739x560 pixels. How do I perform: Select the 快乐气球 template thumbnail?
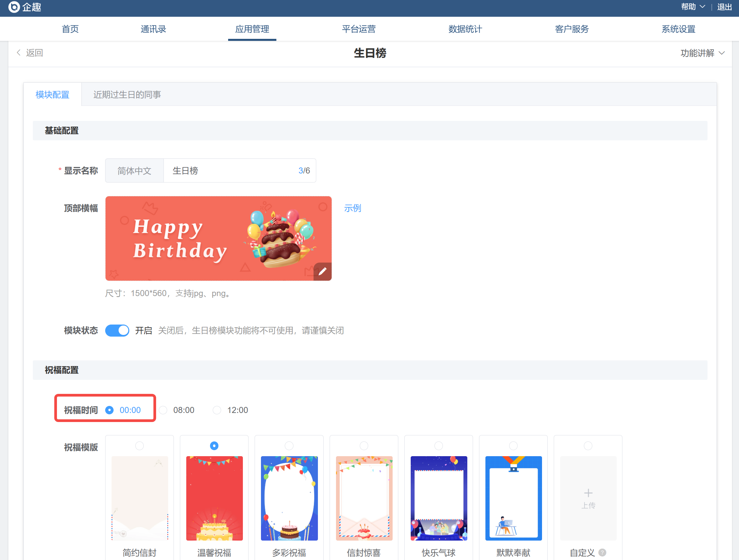point(439,498)
